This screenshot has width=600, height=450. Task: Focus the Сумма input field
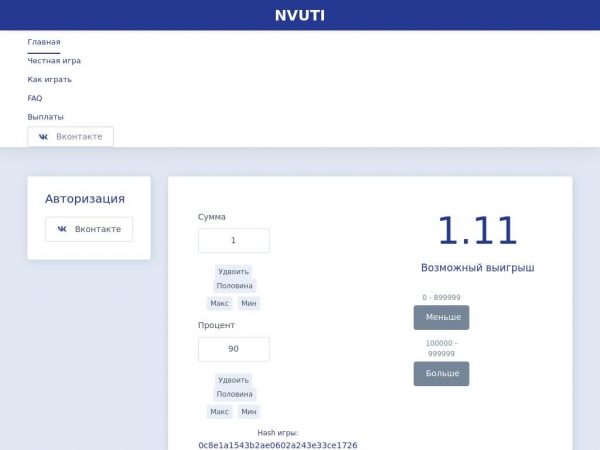click(233, 240)
